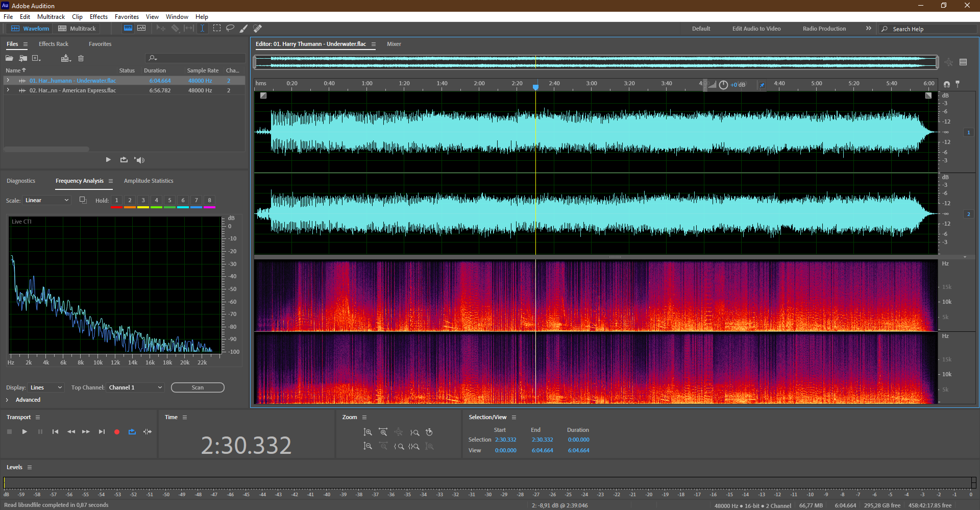The width and height of the screenshot is (980, 510).
Task: Toggle Skip Selection in Transport
Action: tap(148, 432)
